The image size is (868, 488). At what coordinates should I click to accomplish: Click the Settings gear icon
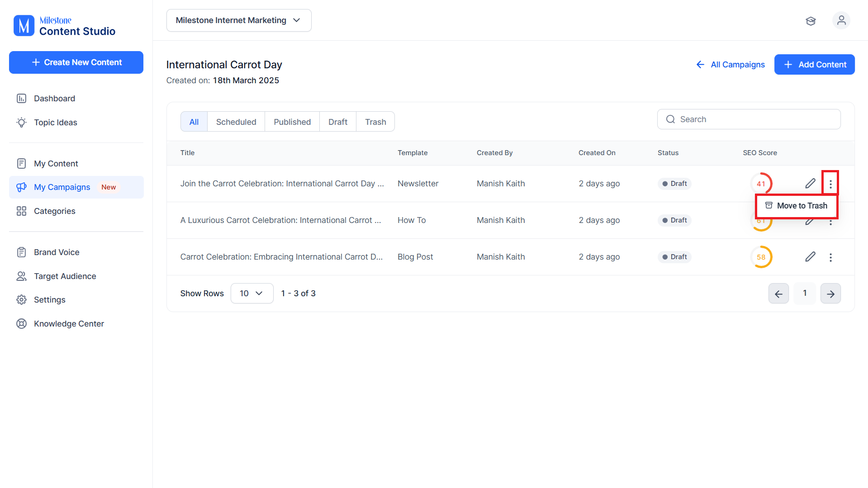pyautogui.click(x=21, y=300)
